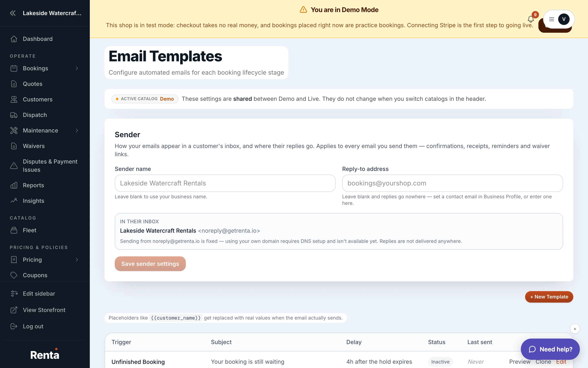Open the Need help? chat

550,349
